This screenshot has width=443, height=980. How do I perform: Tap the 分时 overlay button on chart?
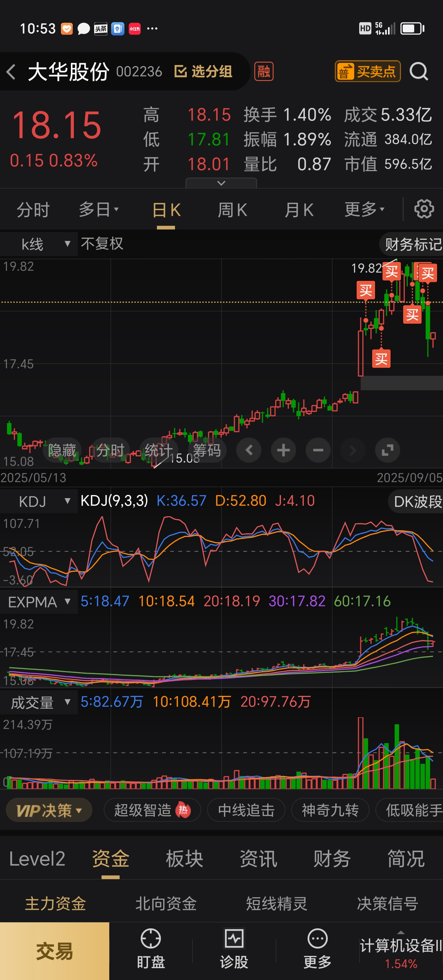(x=110, y=450)
